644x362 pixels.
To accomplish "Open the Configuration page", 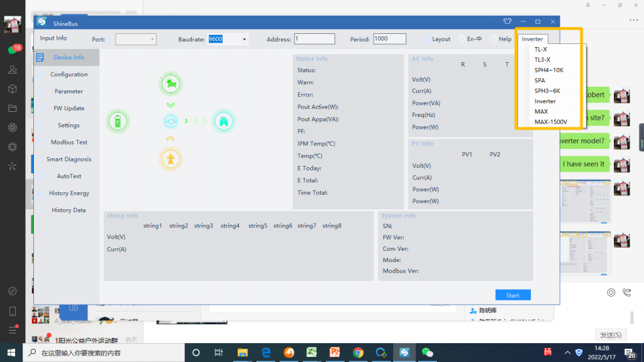I will coord(69,74).
